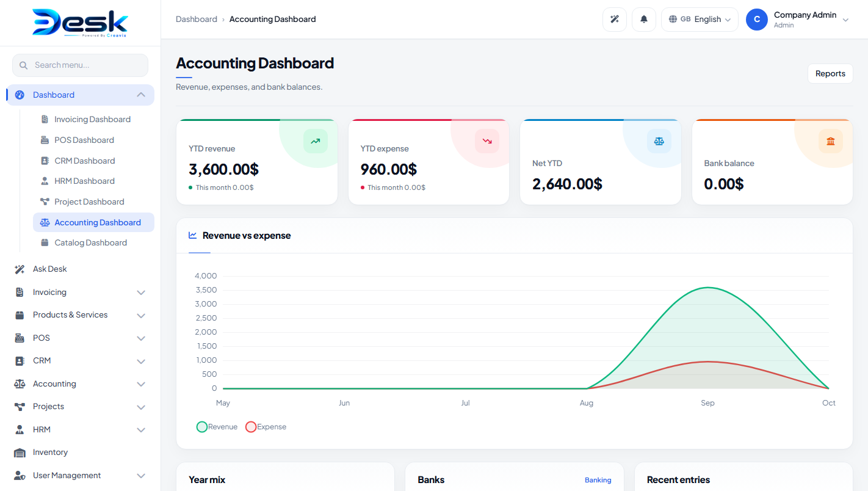Click the Net YTD balance scale icon
868x491 pixels.
[659, 141]
